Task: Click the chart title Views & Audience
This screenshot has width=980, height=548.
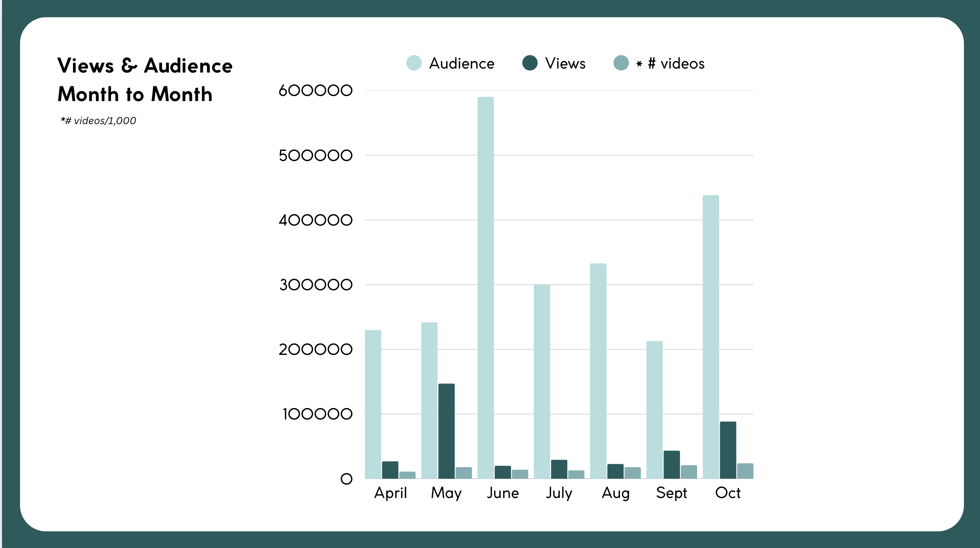Action: [x=145, y=66]
